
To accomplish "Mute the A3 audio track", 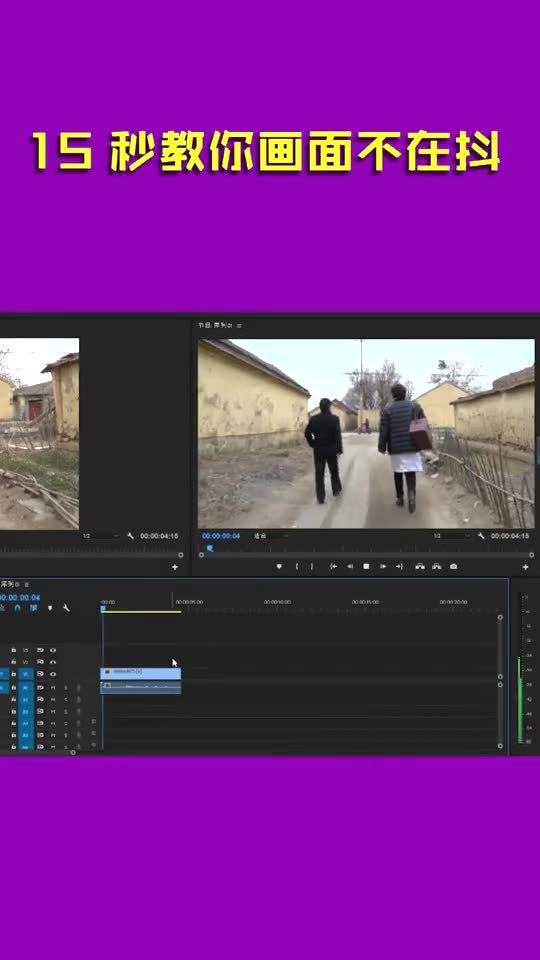I will (x=53, y=712).
